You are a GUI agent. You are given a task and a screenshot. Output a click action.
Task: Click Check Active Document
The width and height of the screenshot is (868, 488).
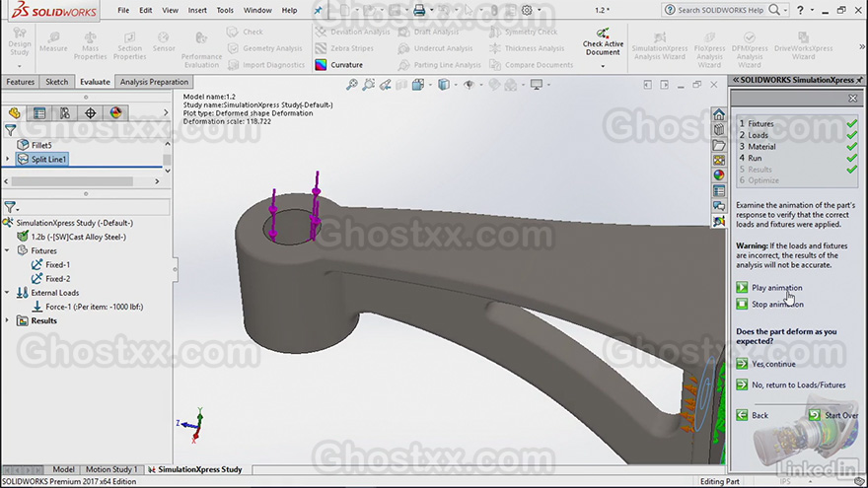603,42
